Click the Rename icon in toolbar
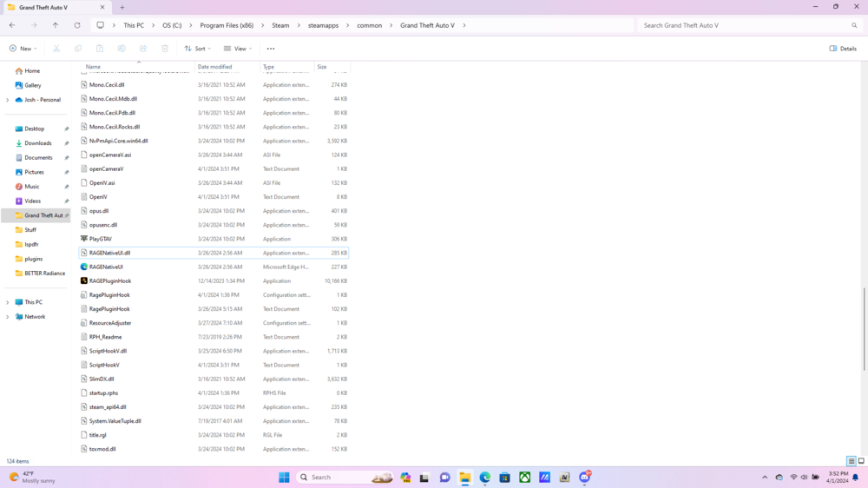The height and width of the screenshot is (488, 868). (x=122, y=49)
